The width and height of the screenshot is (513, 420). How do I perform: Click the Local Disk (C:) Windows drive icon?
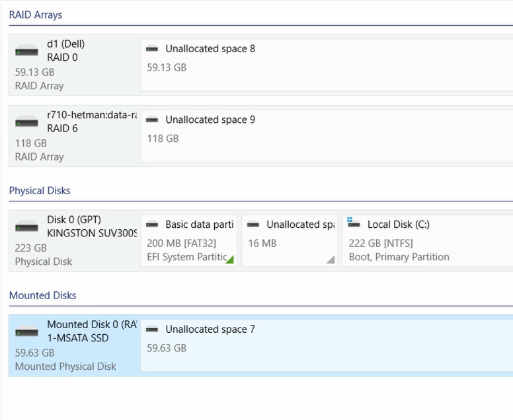(353, 223)
